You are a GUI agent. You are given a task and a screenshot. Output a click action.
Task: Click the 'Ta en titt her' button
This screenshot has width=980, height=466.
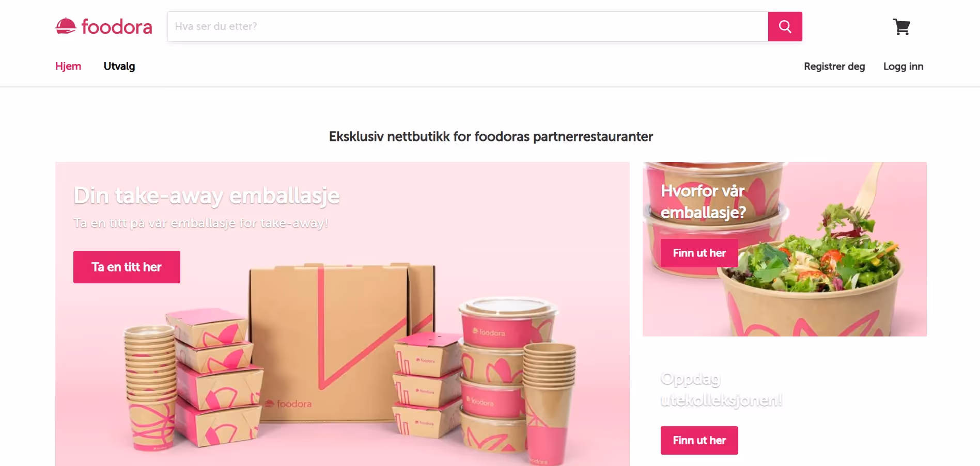tap(127, 267)
